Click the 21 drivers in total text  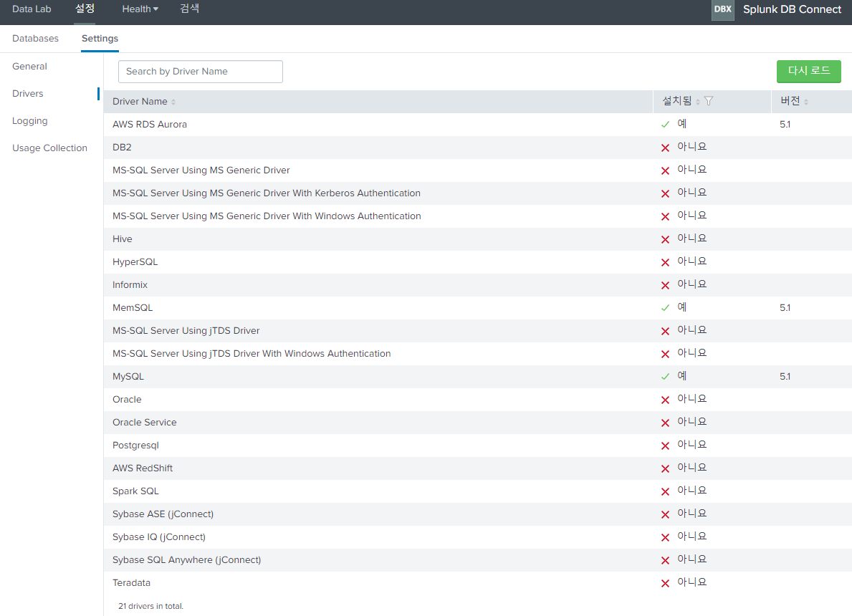pyautogui.click(x=151, y=606)
